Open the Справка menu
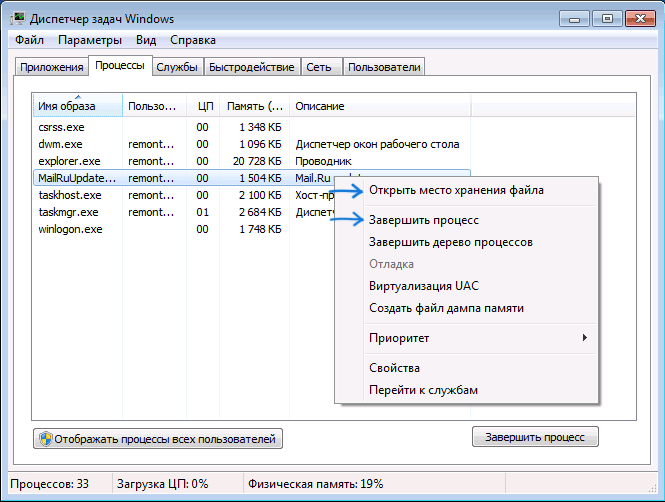 (193, 40)
